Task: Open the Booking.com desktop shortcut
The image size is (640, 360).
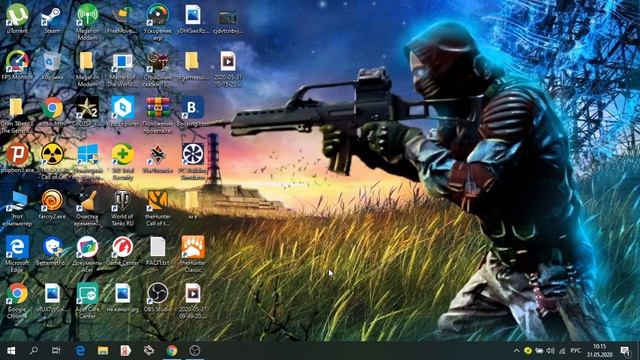Action: (193, 108)
